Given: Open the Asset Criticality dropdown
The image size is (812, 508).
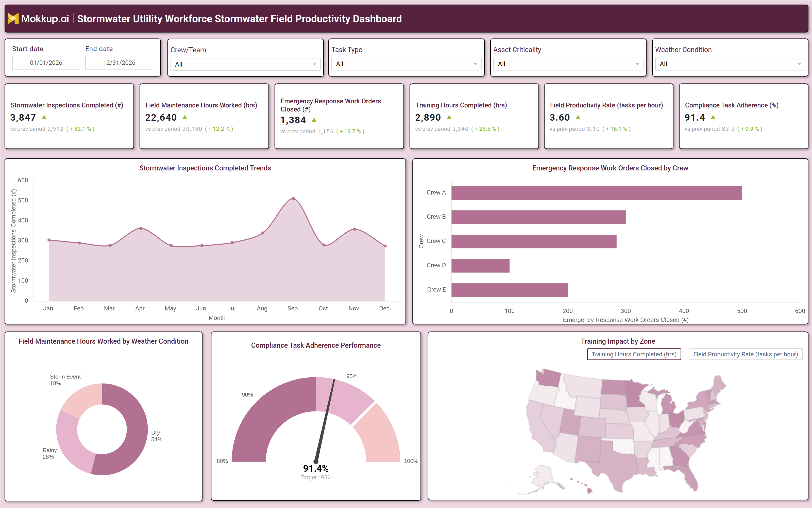Looking at the screenshot, I should click(568, 64).
